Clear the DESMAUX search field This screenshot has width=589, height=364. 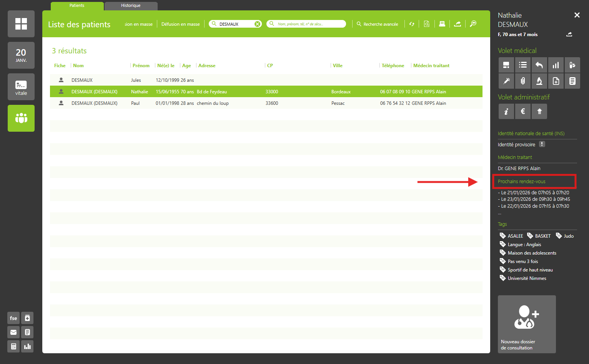pos(258,24)
